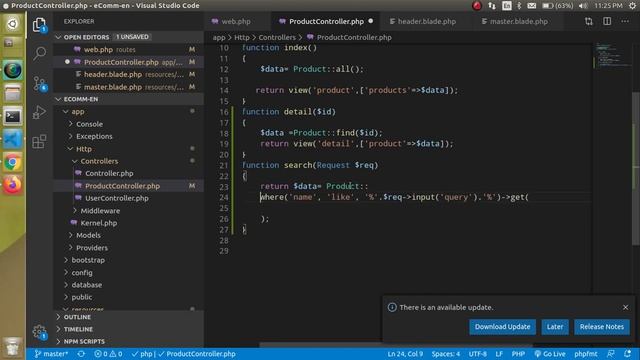Dismiss the update notification with X

626,307
